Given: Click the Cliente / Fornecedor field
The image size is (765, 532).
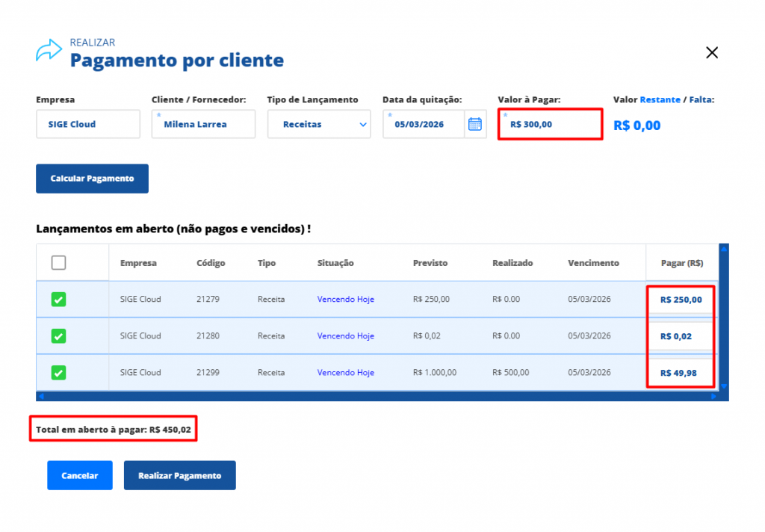Looking at the screenshot, I should pyautogui.click(x=203, y=125).
